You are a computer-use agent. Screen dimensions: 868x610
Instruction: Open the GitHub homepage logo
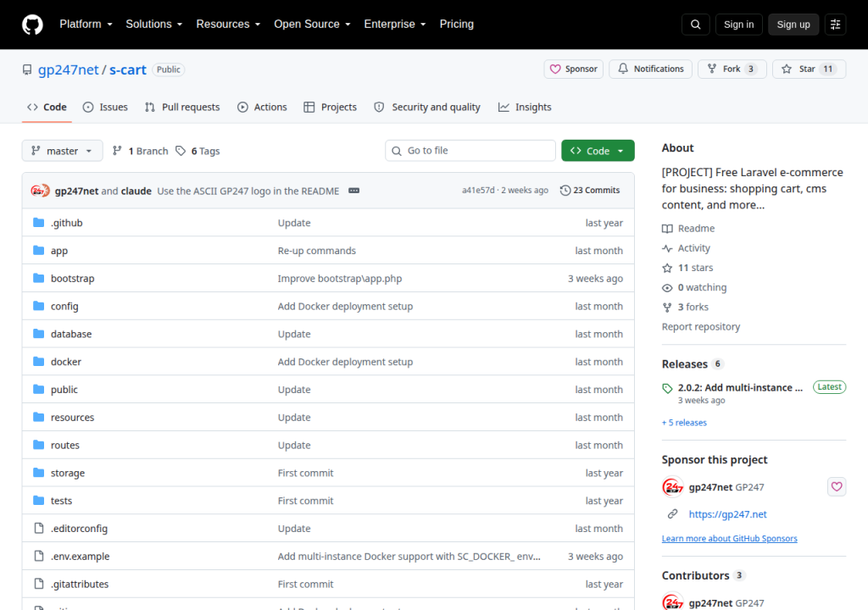pos(32,25)
